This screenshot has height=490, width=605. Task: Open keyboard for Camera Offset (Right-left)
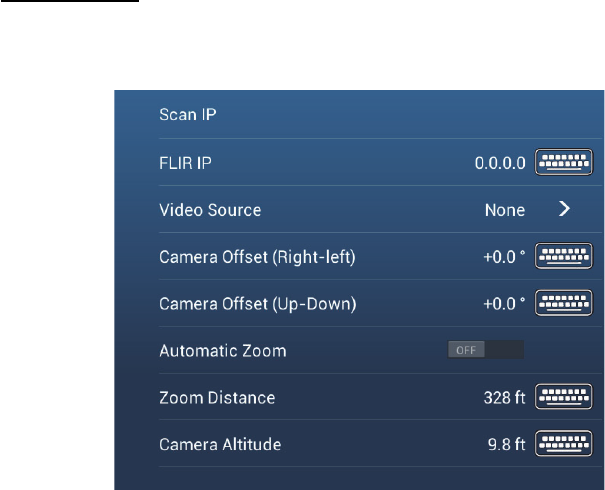(564, 255)
